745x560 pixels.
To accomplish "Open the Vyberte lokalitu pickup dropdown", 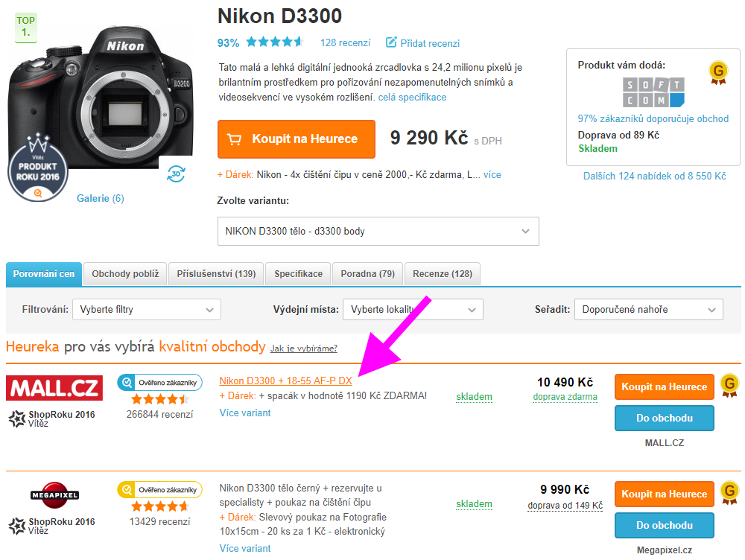I will pyautogui.click(x=413, y=310).
